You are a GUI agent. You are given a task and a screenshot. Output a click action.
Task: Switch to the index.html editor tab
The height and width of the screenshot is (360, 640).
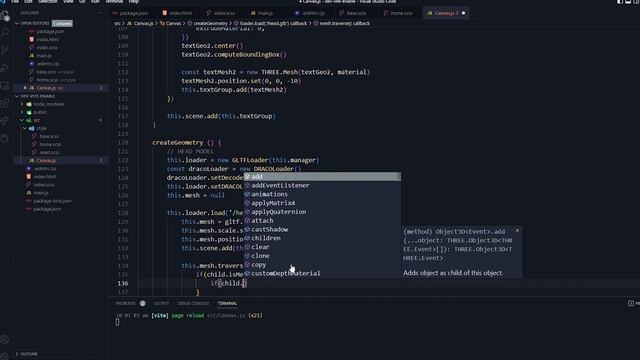click(177, 13)
